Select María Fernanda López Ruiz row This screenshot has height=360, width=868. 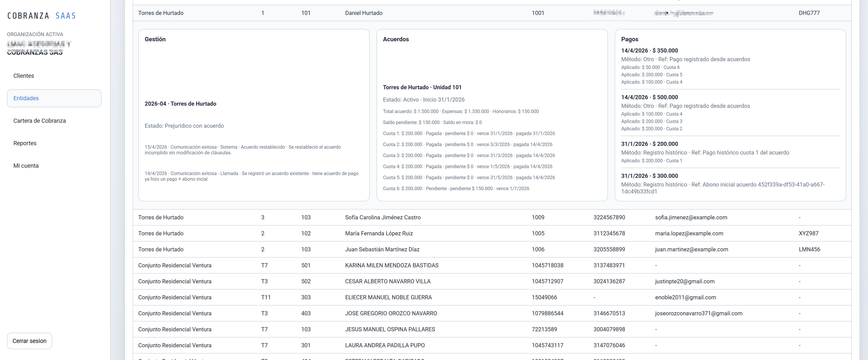492,233
